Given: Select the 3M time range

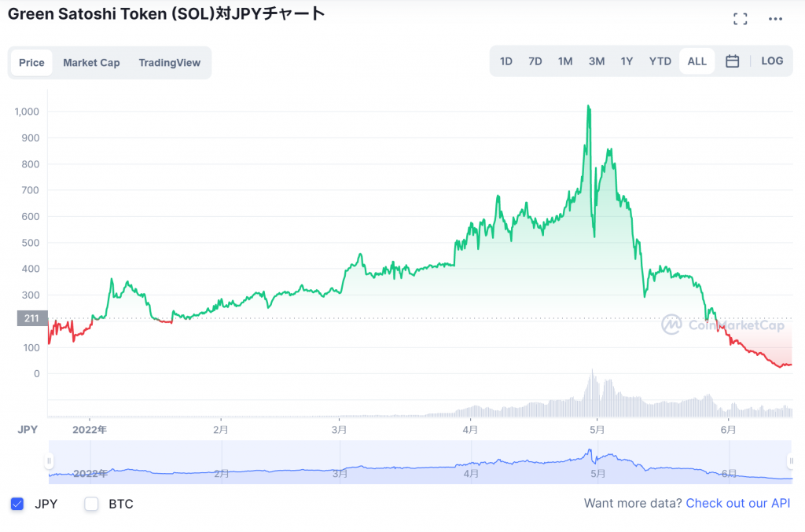Looking at the screenshot, I should pos(597,61).
